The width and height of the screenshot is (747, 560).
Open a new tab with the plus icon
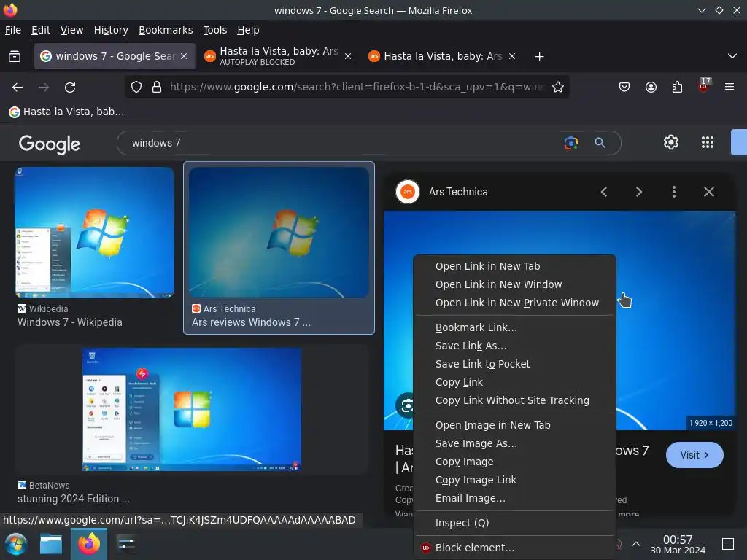pos(539,57)
